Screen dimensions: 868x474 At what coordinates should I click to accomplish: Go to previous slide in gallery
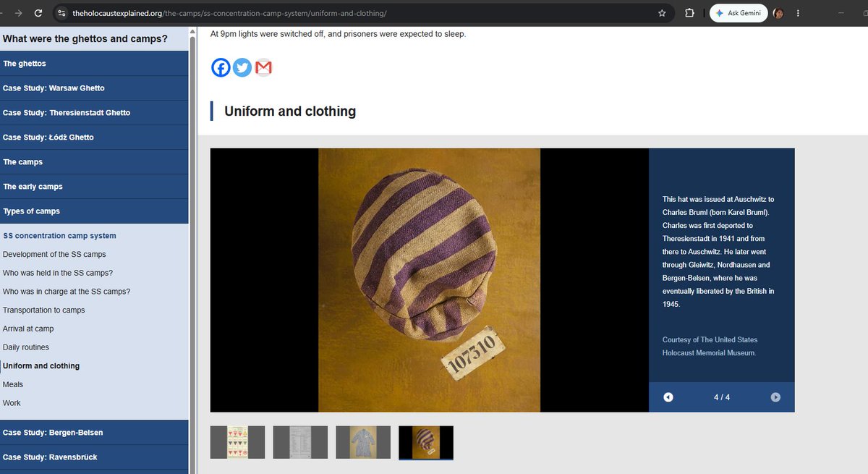coord(668,397)
